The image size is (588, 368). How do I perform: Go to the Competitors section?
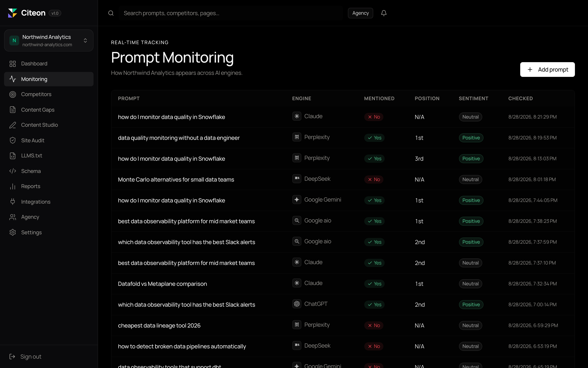49,94
